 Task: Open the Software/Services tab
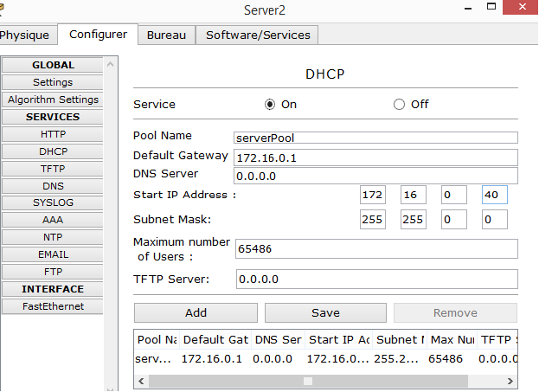(x=257, y=35)
